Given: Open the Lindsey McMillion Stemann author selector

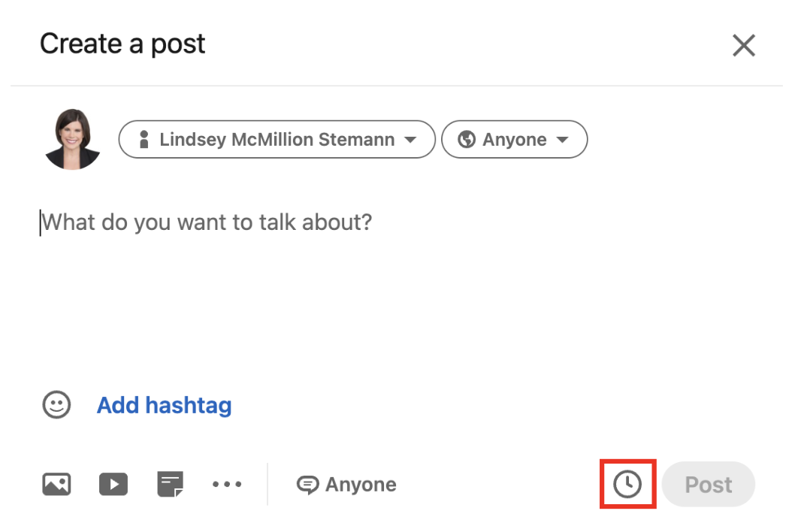Looking at the screenshot, I should pos(277,140).
